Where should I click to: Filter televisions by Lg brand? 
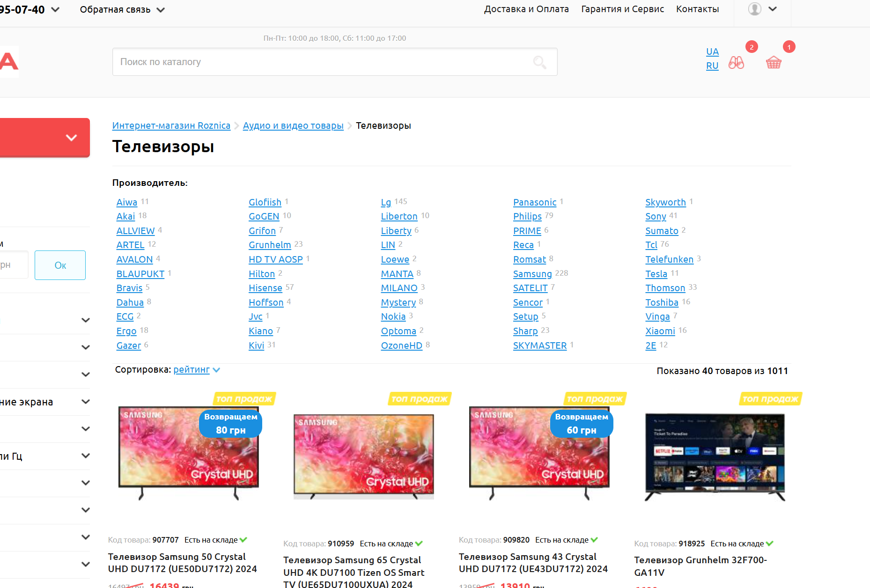(x=386, y=202)
